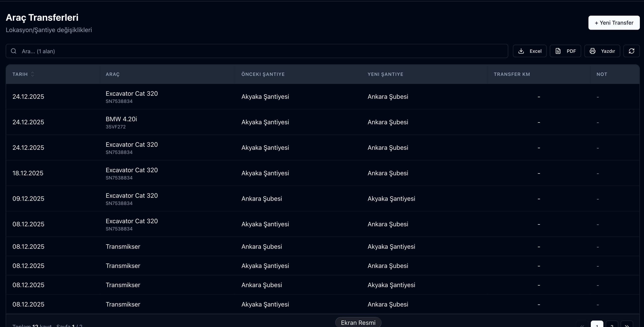
Task: Open the + Yeni Transfer dialog
Action: [614, 23]
